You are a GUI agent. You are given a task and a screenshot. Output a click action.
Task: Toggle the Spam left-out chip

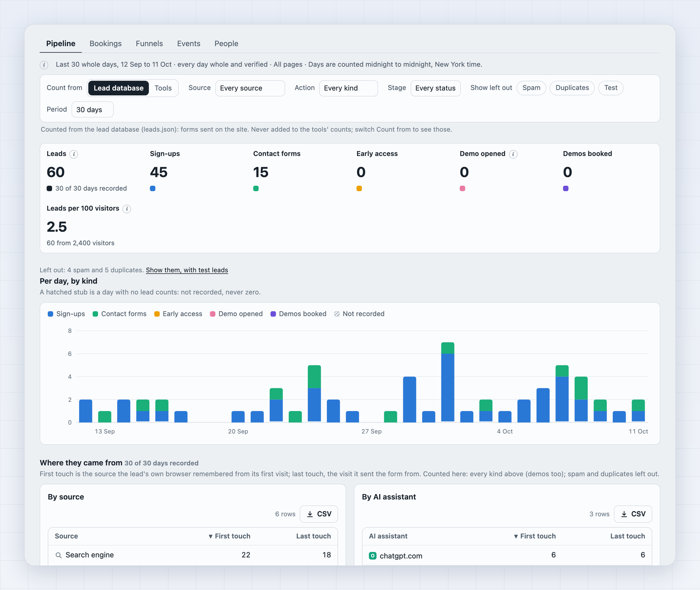click(531, 88)
